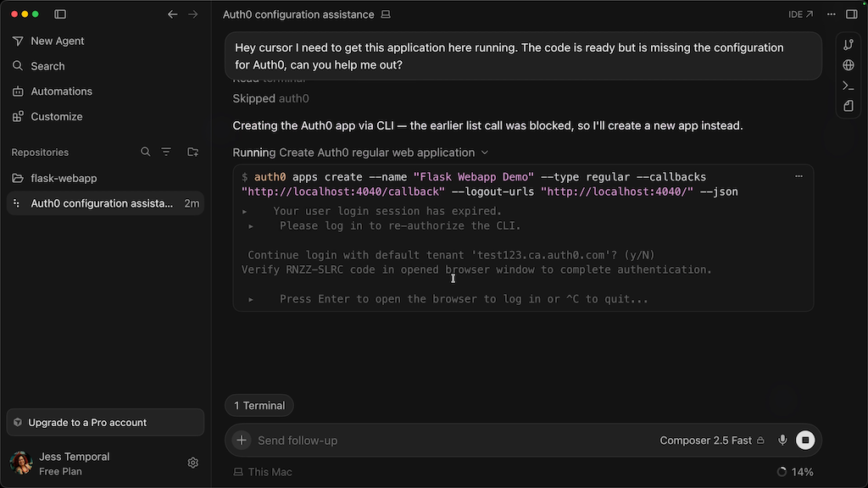Viewport: 868px width, 488px height.
Task: Toggle the right side panel icon
Action: pyautogui.click(x=851, y=14)
